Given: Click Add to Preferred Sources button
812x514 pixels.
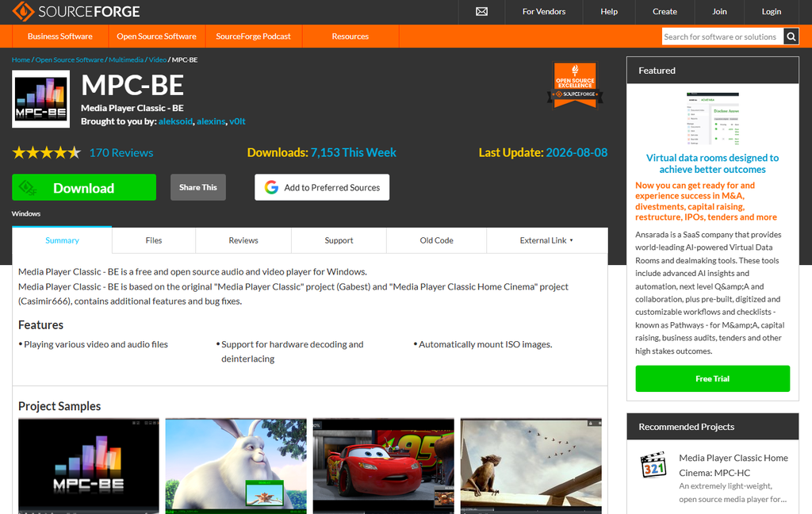Looking at the screenshot, I should click(x=322, y=187).
